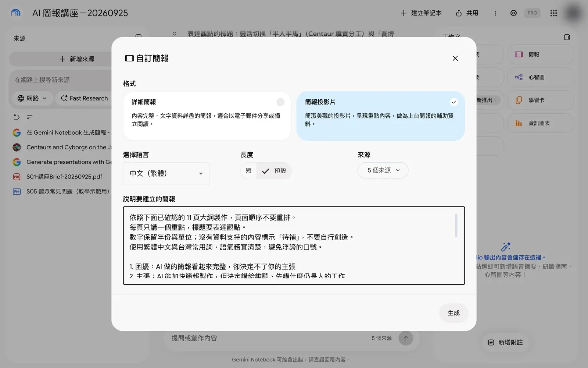Click the Centaurs and Cyborgs source favicon
588x368 pixels.
coord(17,147)
